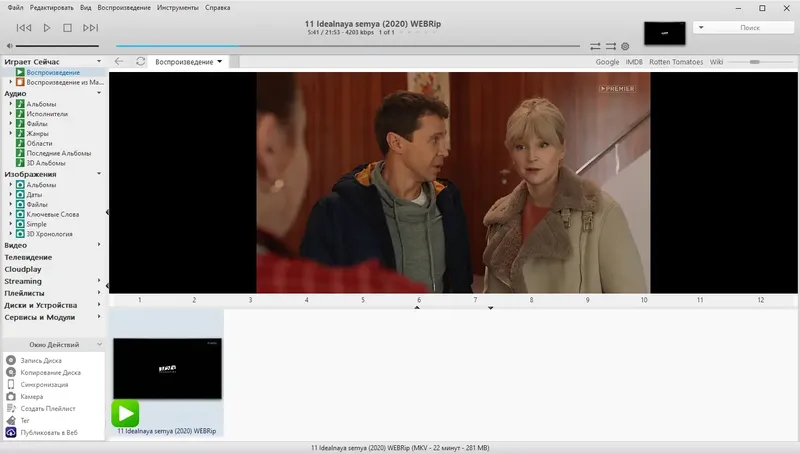Click the images Альбомы icon
This screenshot has height=454, width=800.
click(x=20, y=185)
